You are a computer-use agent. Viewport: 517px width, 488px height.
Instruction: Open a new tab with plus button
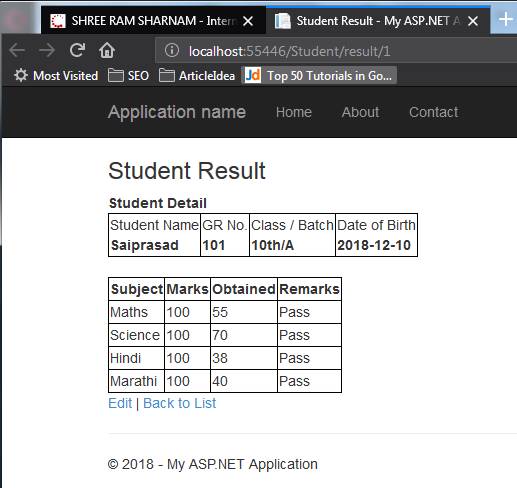(506, 19)
